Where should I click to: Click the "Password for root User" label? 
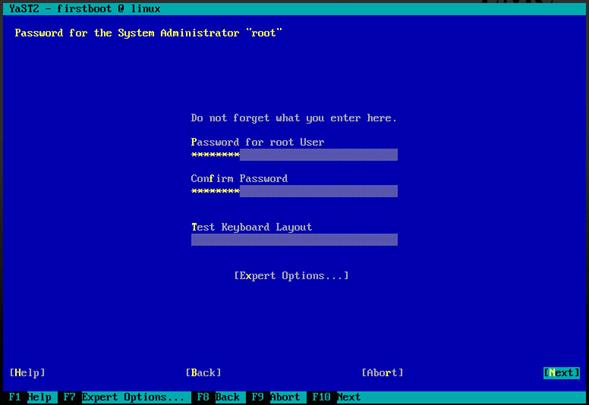coord(258,142)
